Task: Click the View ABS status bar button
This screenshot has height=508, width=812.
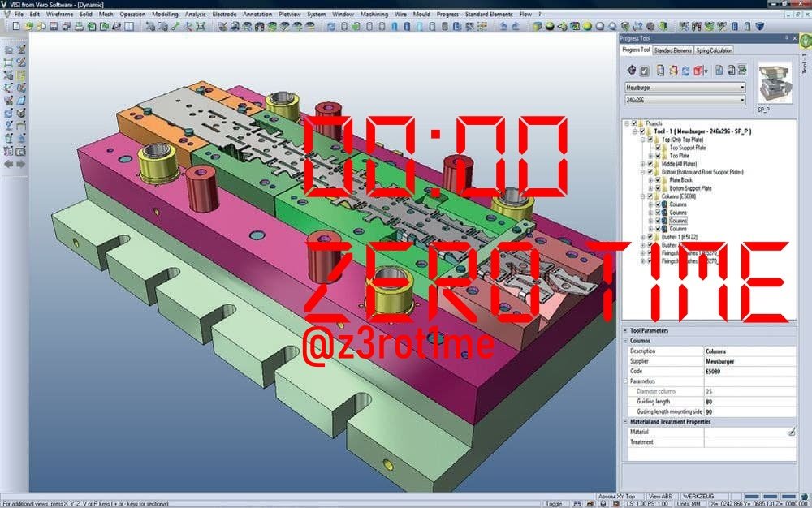Action: tap(659, 496)
